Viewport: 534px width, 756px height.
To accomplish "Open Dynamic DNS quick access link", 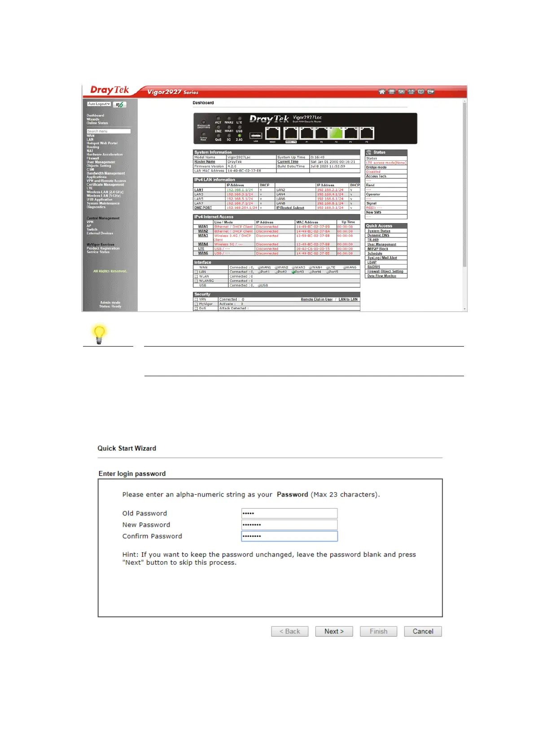I will pyautogui.click(x=378, y=235).
